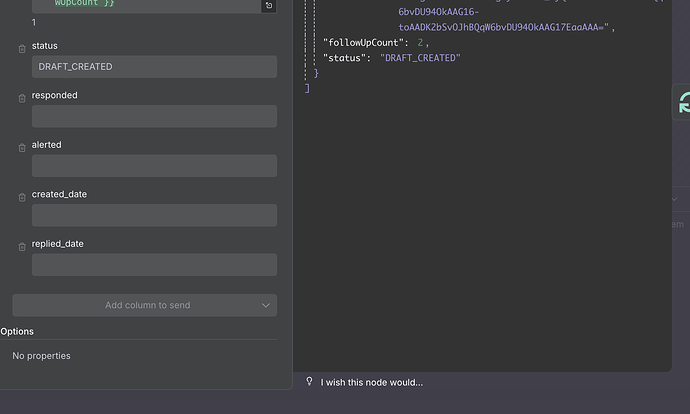This screenshot has height=414, width=690.
Task: Click the "DRAFT_CREATED" value in JSON output
Action: click(x=420, y=58)
